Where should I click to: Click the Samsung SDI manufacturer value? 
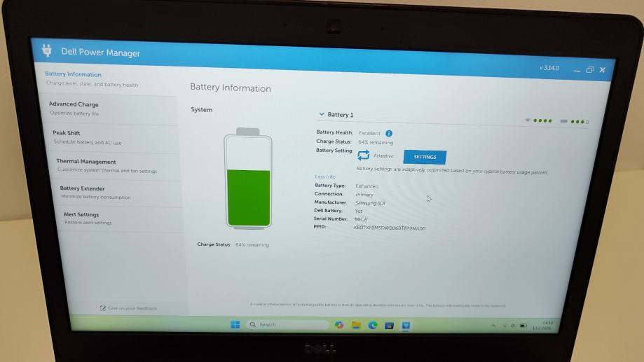pos(370,203)
